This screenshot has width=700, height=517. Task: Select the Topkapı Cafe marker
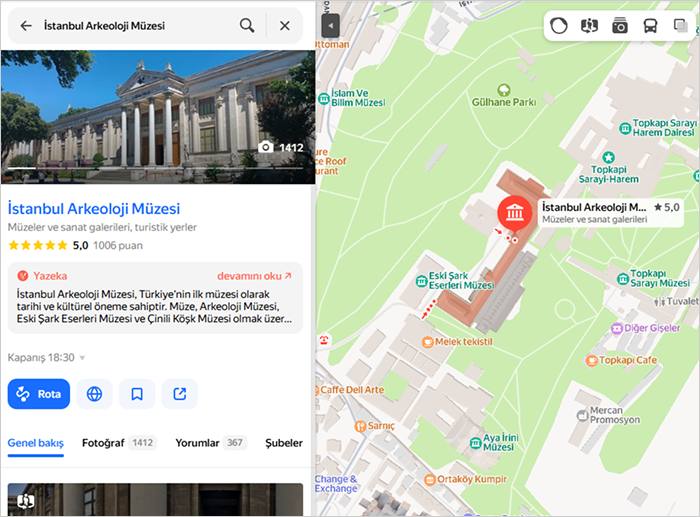click(x=592, y=360)
